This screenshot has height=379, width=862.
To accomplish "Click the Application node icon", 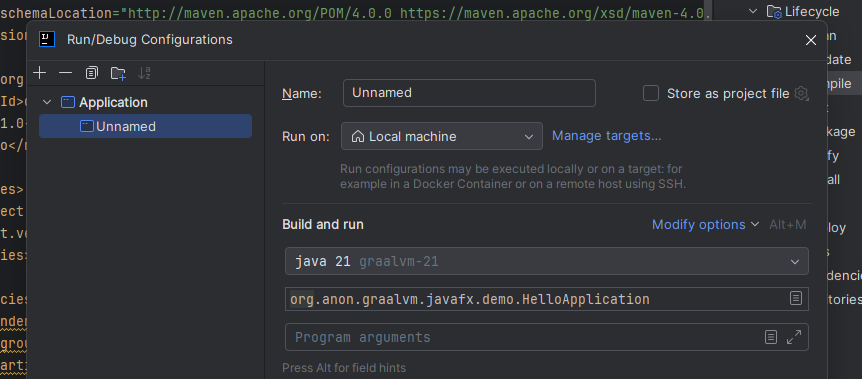I will click(x=68, y=102).
